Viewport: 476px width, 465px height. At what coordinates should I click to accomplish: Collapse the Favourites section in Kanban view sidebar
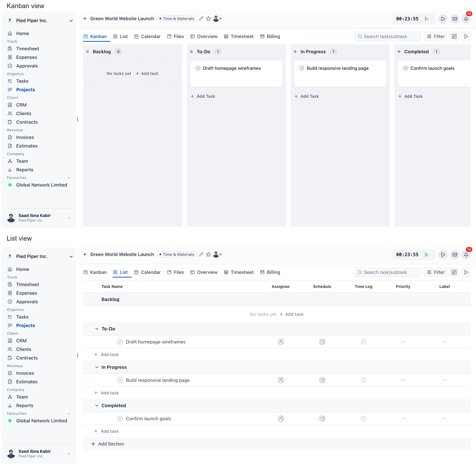69,178
